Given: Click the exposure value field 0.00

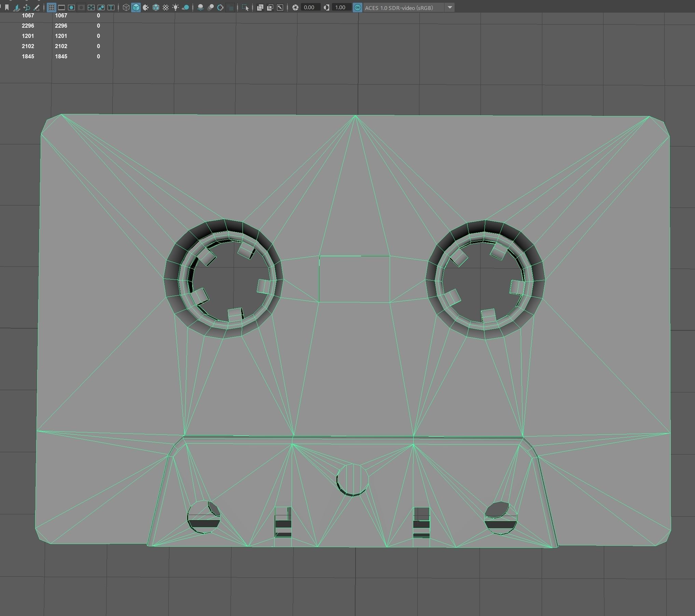Looking at the screenshot, I should (x=310, y=7).
